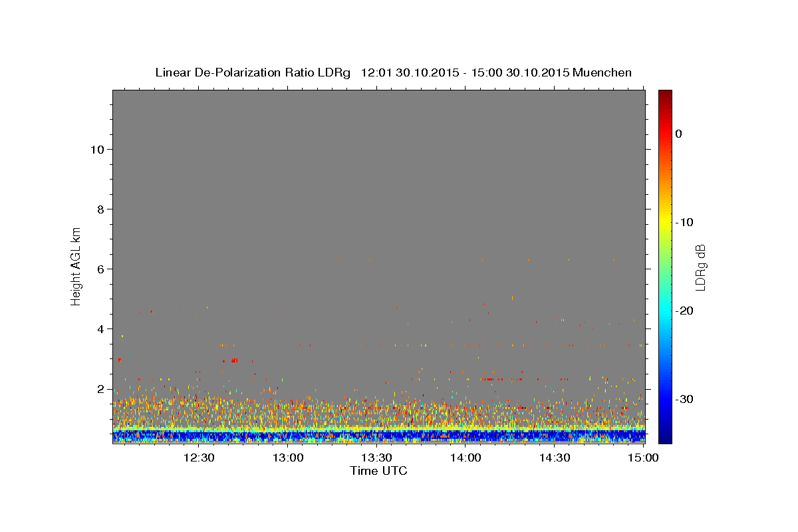This screenshot has height=532, width=798.
Task: Click the colorbar value -20
Action: (684, 311)
